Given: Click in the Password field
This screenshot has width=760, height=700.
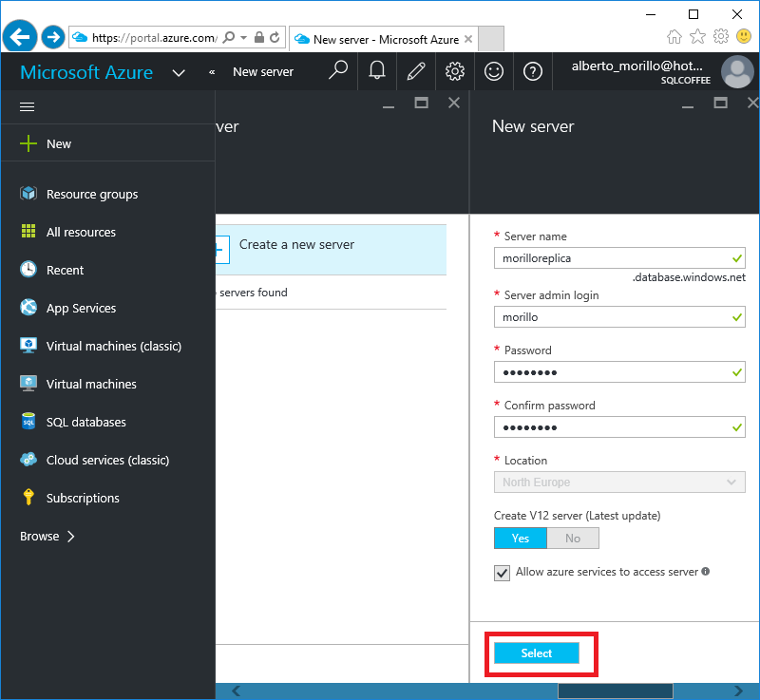Looking at the screenshot, I should (619, 372).
